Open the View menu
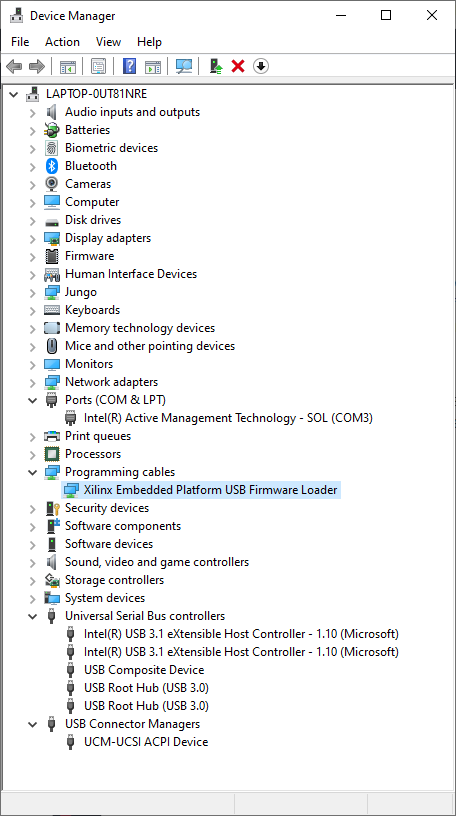 pyautogui.click(x=108, y=42)
